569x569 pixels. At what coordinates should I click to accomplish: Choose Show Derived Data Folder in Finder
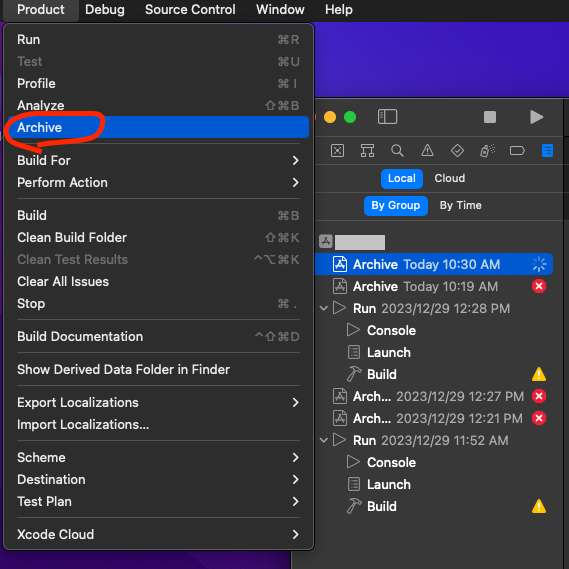(158, 369)
